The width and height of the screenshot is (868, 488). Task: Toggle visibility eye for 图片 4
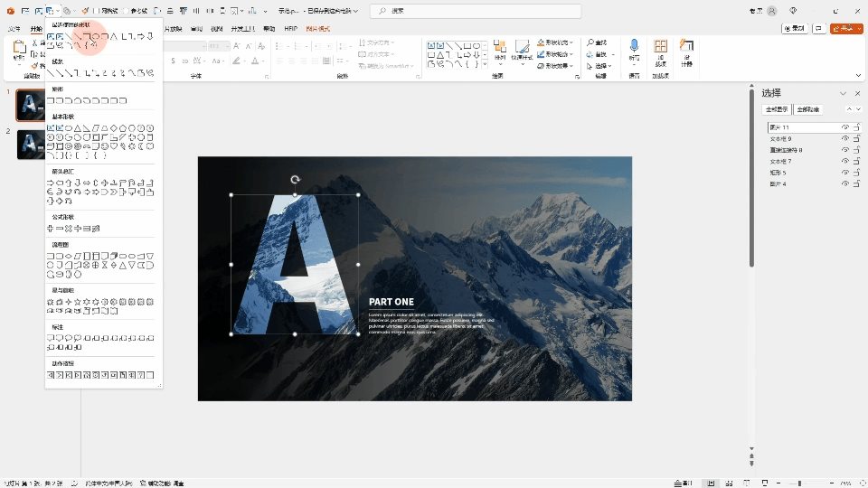click(845, 183)
